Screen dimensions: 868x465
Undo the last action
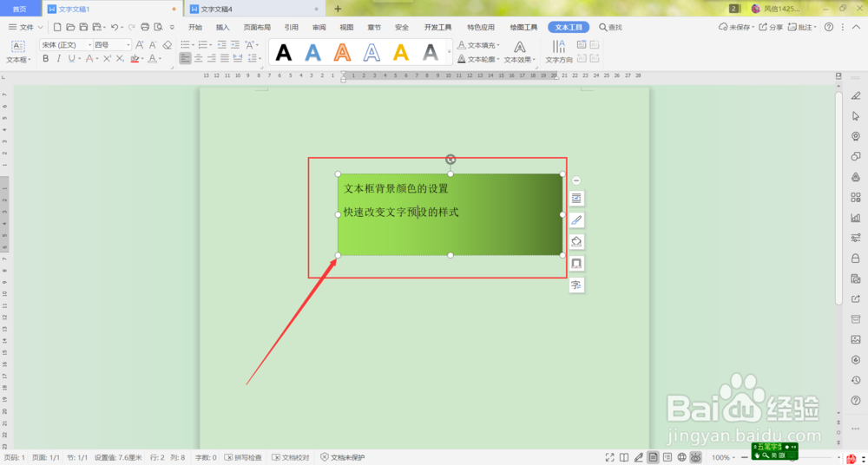click(114, 27)
